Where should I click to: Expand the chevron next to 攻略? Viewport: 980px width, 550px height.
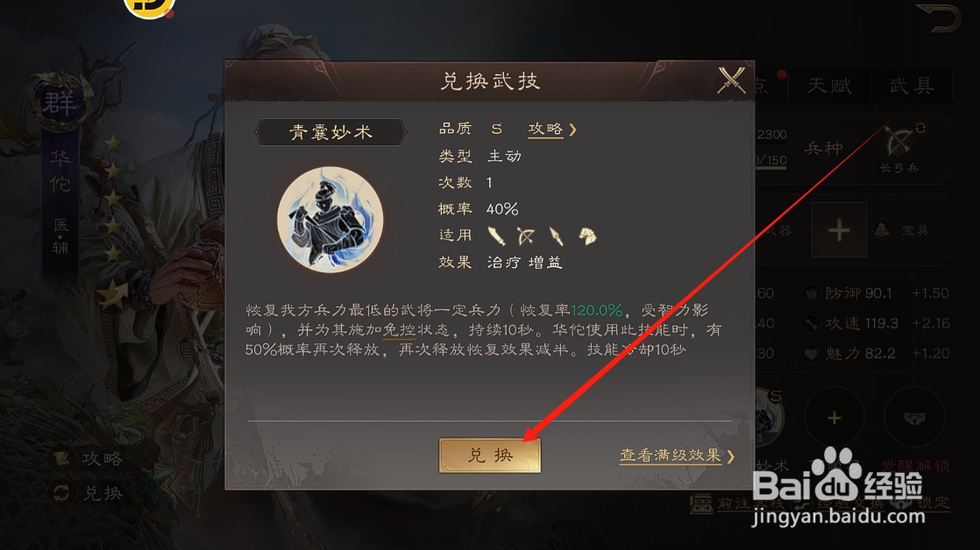pyautogui.click(x=572, y=130)
